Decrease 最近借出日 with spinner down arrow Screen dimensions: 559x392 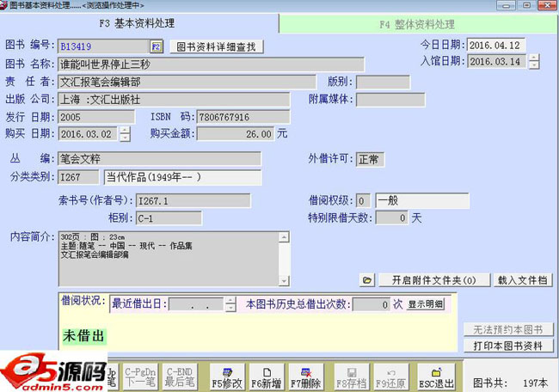[x=230, y=308]
